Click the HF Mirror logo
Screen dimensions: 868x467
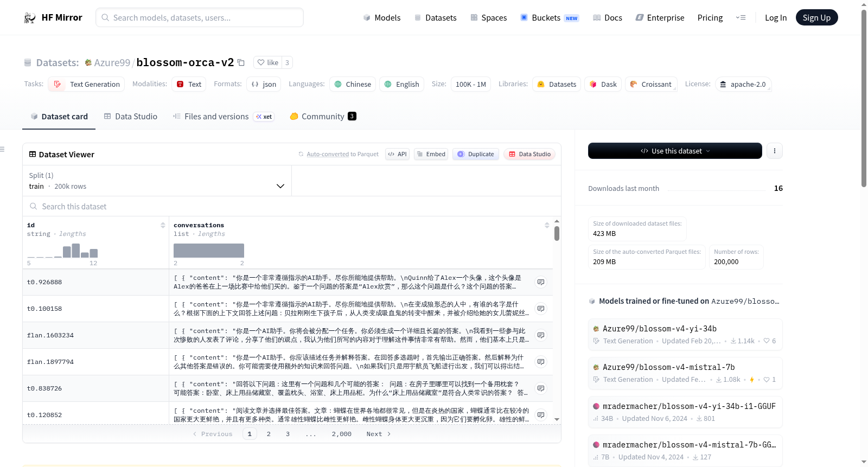click(53, 17)
